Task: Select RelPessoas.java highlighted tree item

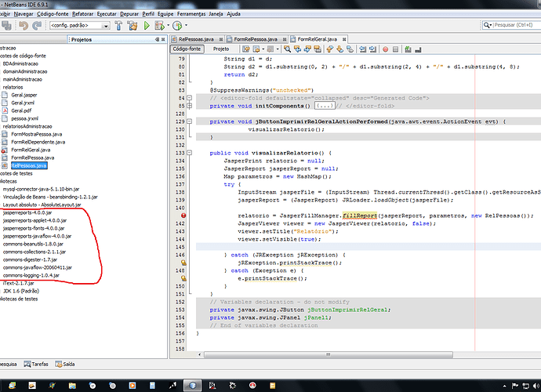Action: pyautogui.click(x=29, y=165)
